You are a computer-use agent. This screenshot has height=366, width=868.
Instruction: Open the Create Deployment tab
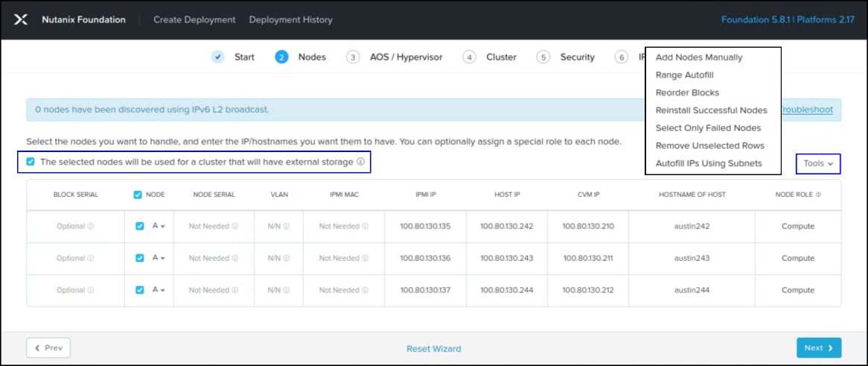coord(194,20)
